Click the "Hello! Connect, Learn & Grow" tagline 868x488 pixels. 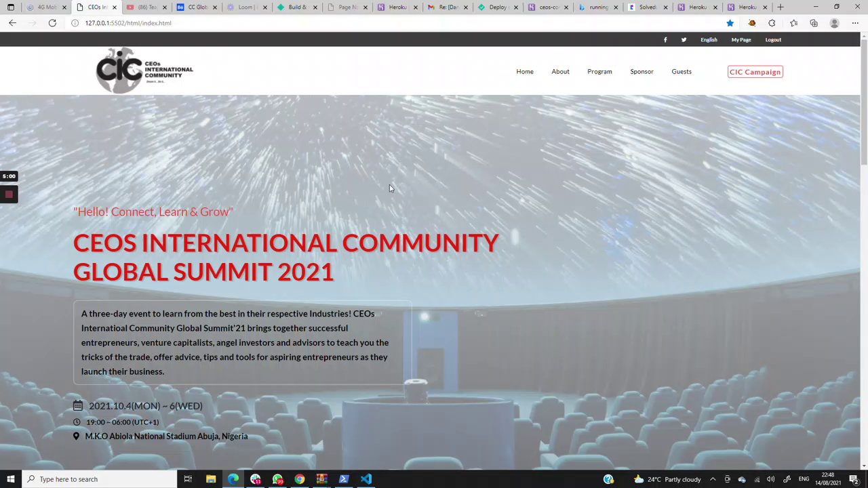coord(153,212)
